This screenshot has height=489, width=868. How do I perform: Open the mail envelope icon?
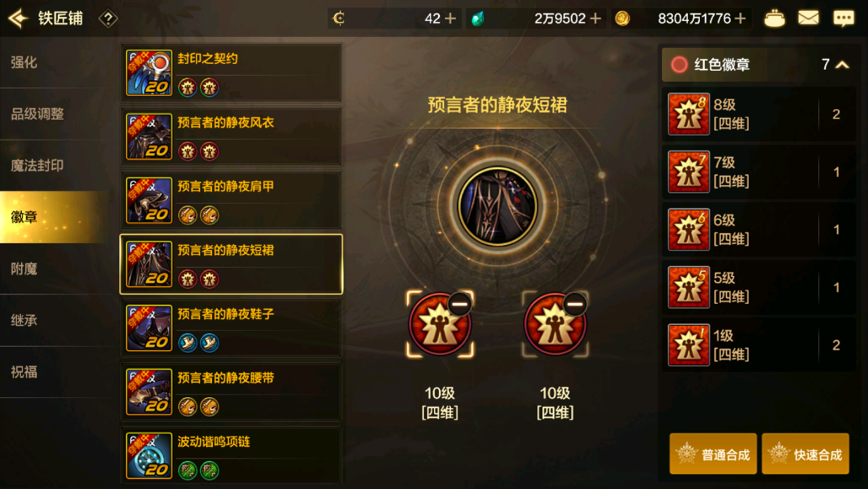(x=808, y=19)
